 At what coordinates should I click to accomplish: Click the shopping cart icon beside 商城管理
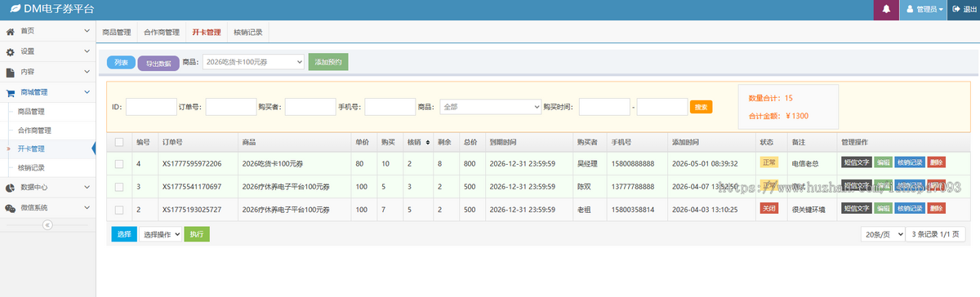[x=11, y=93]
